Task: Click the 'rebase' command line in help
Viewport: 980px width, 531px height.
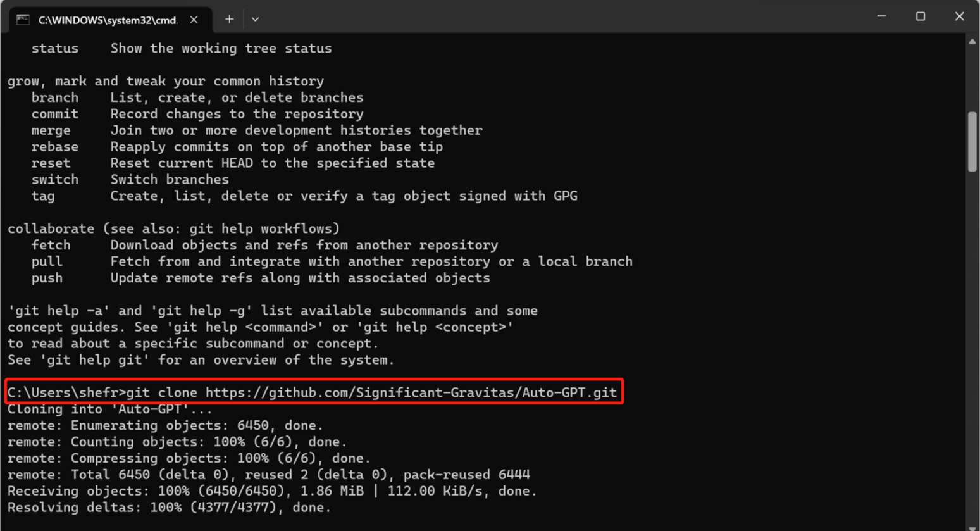Action: (237, 147)
